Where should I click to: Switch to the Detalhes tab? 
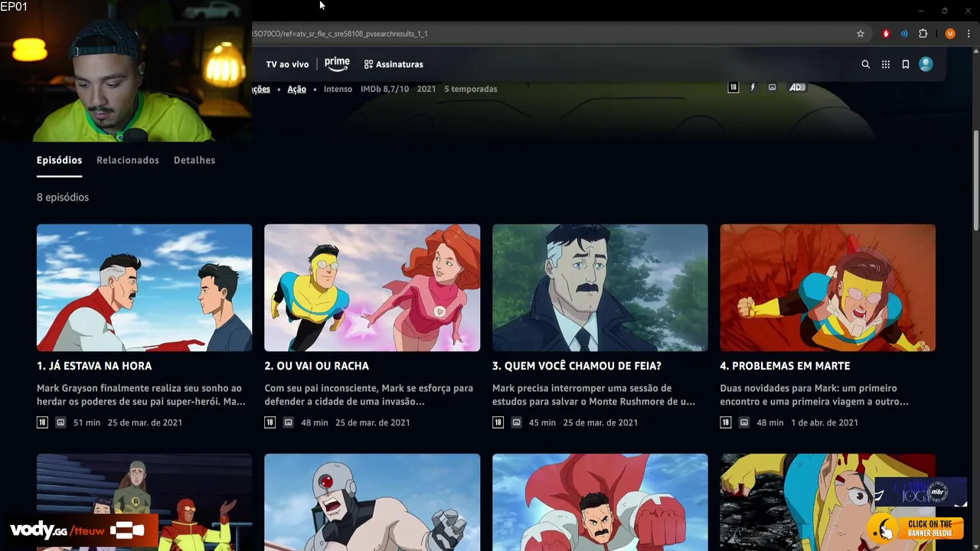click(x=194, y=160)
